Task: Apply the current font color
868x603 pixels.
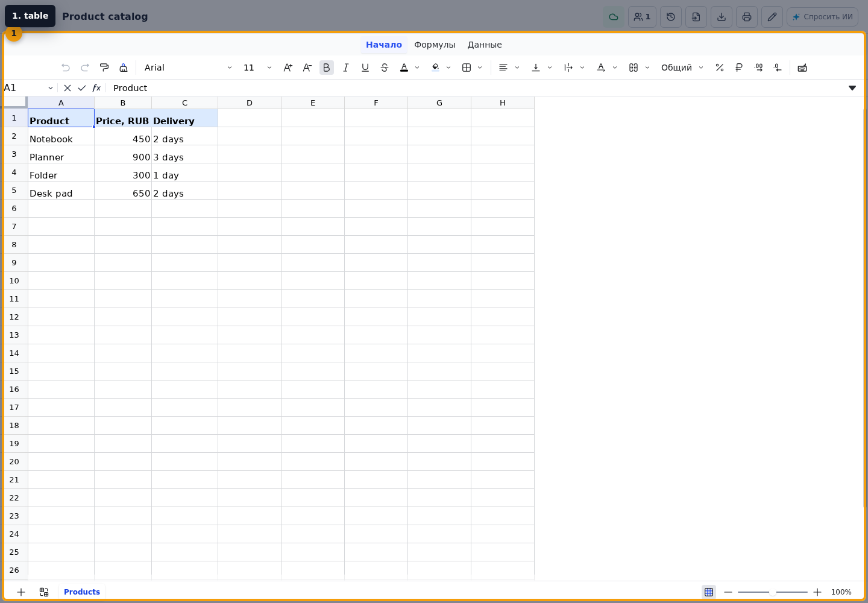Action: pos(404,68)
